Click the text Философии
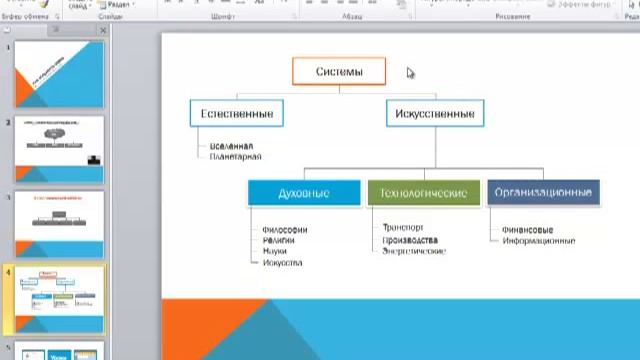The height and width of the screenshot is (360, 640). (285, 230)
